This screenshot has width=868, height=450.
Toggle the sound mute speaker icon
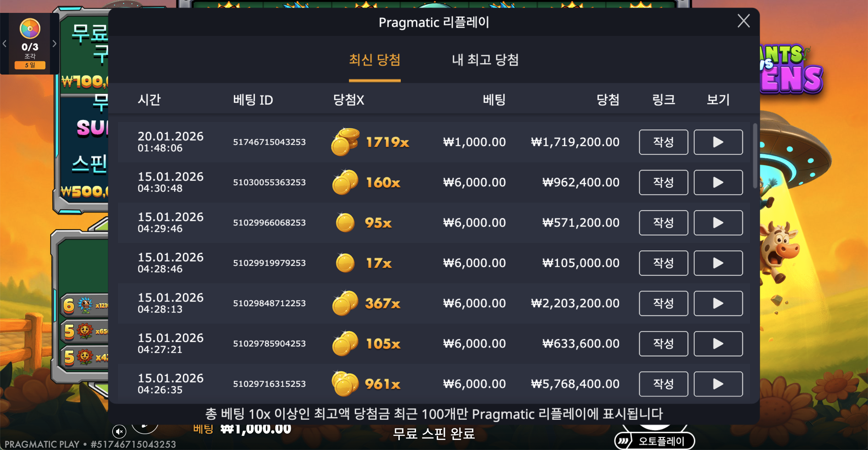pyautogui.click(x=119, y=431)
